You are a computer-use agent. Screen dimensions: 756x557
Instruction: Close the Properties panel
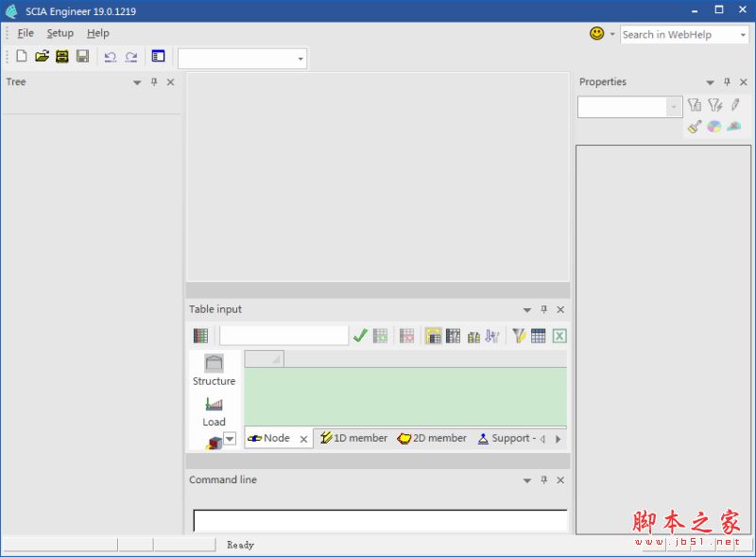[744, 82]
